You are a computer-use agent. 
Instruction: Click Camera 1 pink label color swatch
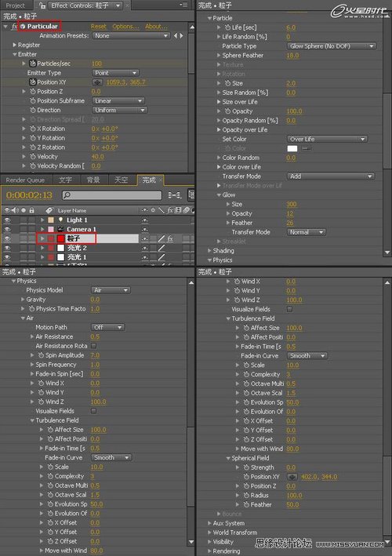[51, 229]
